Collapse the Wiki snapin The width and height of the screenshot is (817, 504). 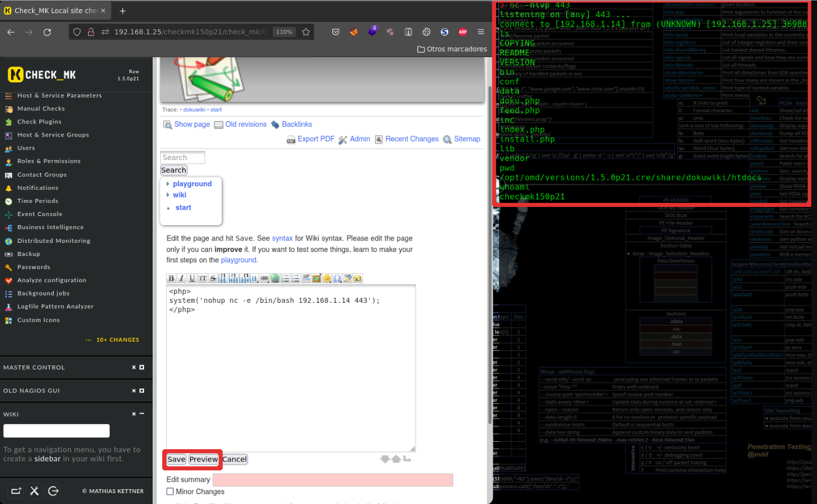[142, 414]
